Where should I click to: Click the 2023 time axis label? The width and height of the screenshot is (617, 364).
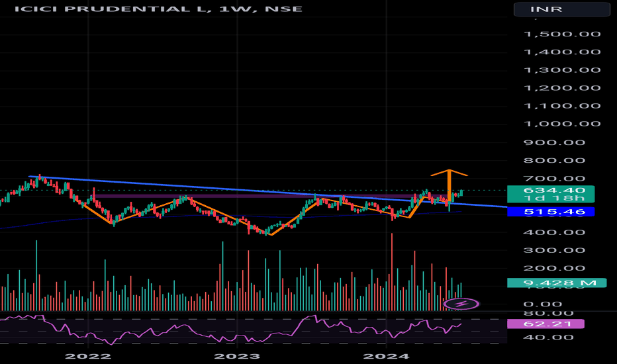237,356
